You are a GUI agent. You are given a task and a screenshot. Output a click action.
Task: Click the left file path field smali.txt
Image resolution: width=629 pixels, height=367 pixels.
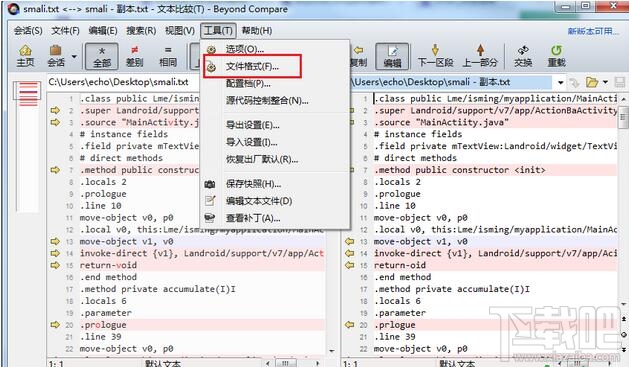pos(124,82)
